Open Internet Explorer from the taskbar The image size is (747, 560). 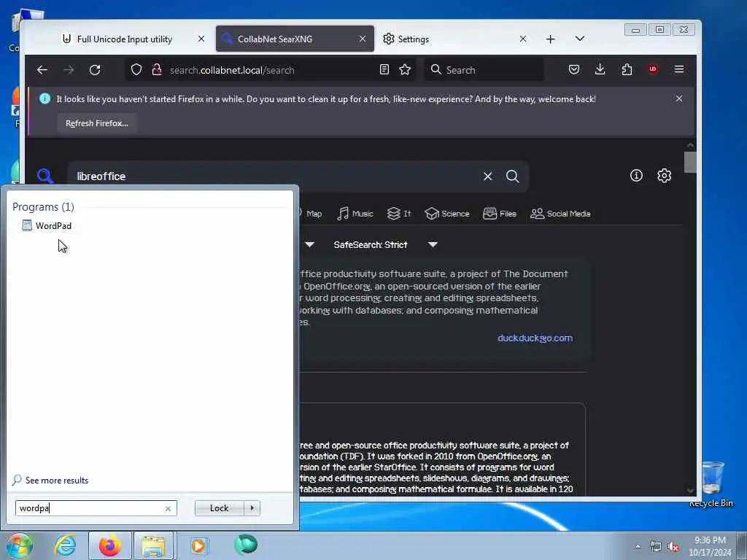click(64, 545)
